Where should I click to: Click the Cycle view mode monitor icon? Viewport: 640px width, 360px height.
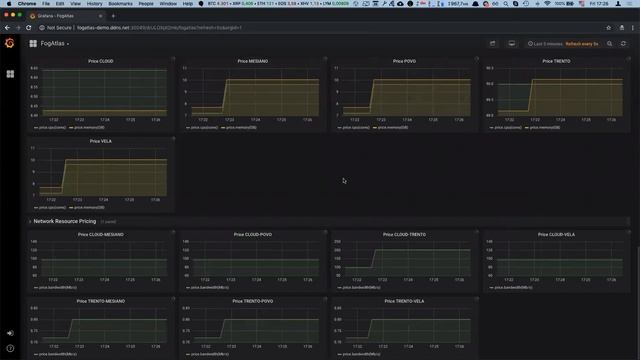pyautogui.click(x=511, y=44)
